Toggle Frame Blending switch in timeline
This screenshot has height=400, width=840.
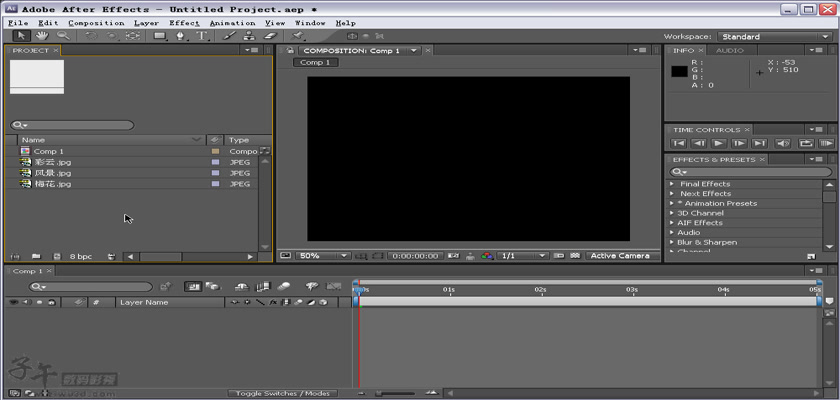pos(262,286)
